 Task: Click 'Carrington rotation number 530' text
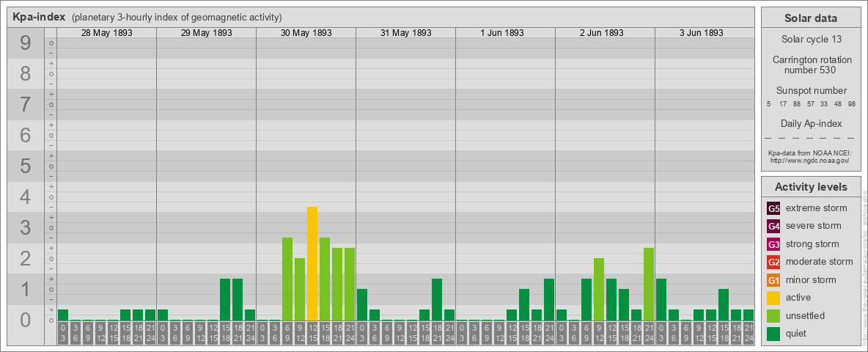click(811, 65)
